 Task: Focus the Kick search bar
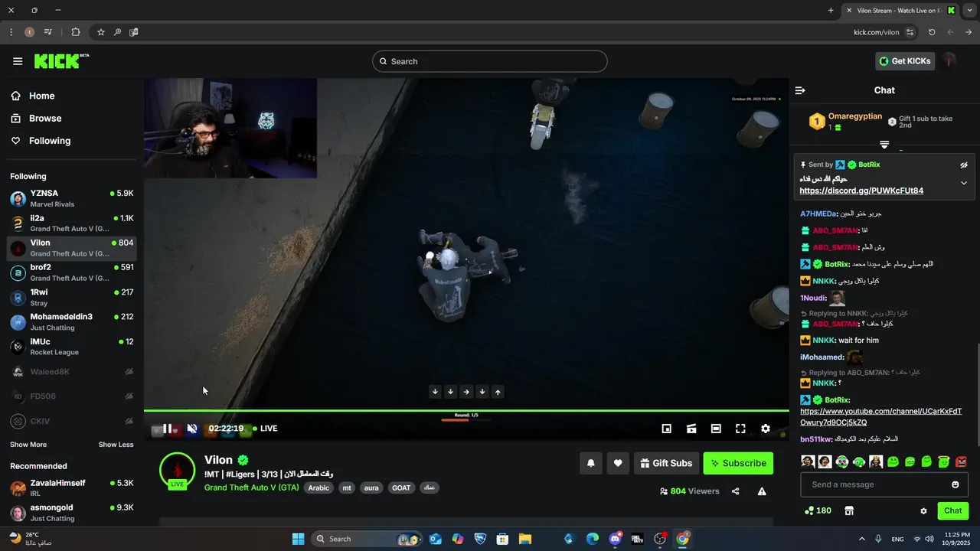(490, 61)
